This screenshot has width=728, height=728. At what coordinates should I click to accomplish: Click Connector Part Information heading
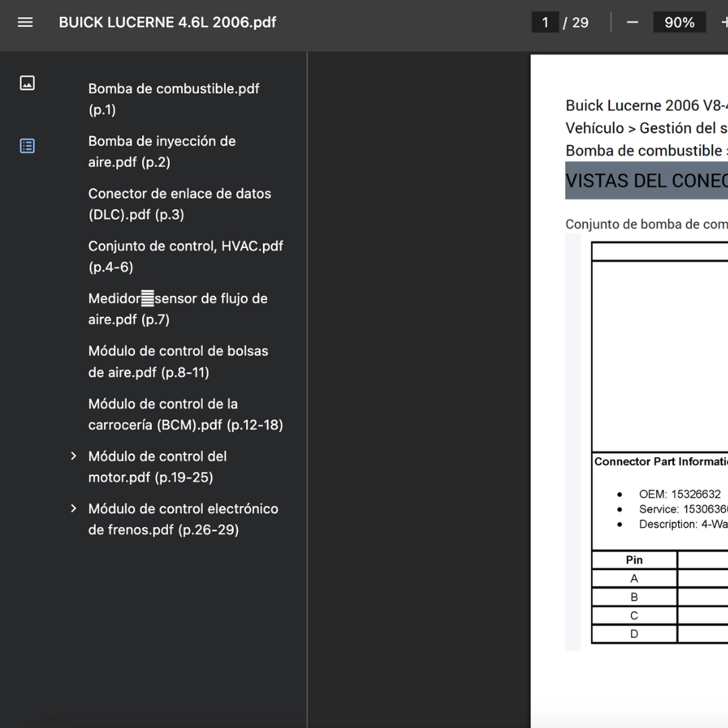(661, 462)
